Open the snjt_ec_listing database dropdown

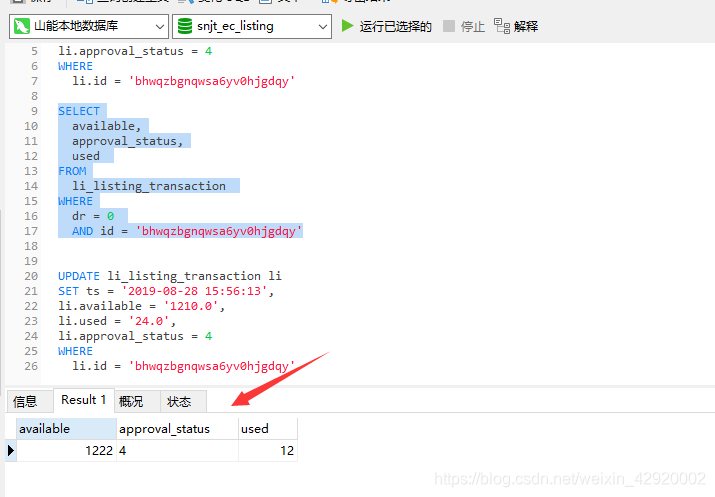point(252,26)
